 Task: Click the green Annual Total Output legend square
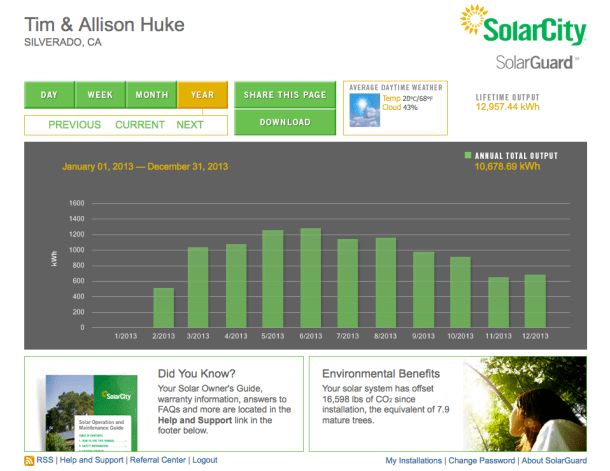pos(468,155)
